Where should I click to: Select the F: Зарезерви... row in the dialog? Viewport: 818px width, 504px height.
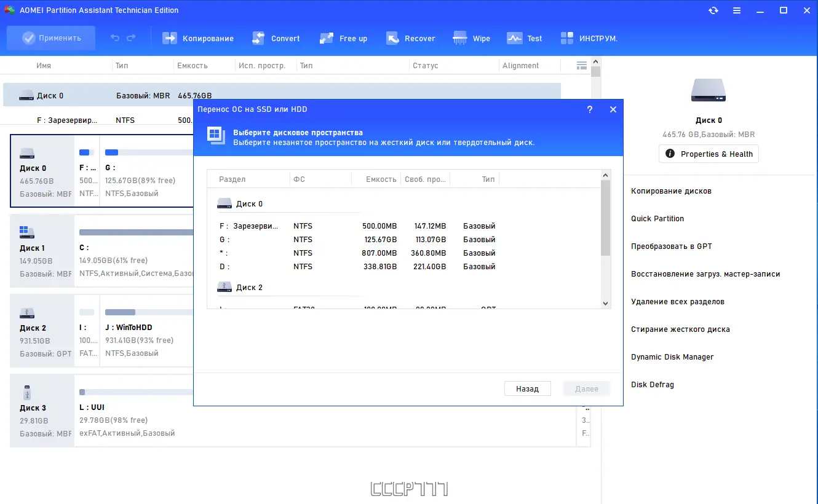tap(403, 226)
